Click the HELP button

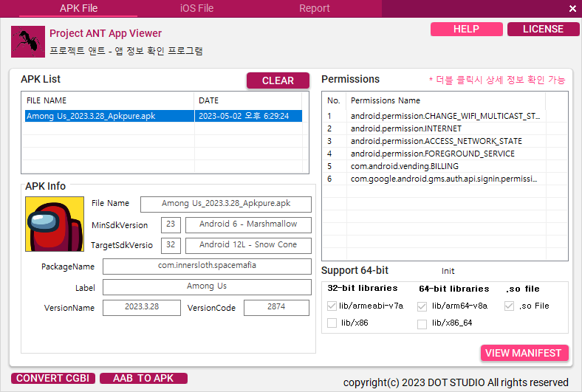pyautogui.click(x=467, y=29)
